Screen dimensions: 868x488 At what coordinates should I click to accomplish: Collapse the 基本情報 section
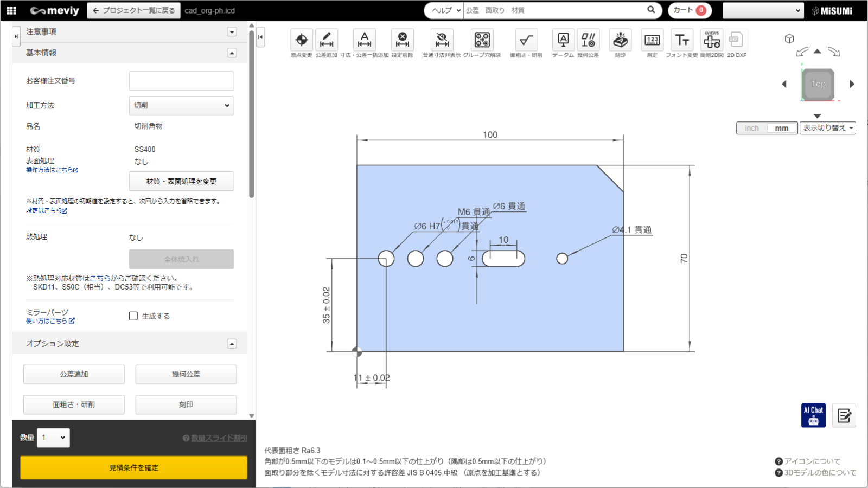tap(232, 53)
